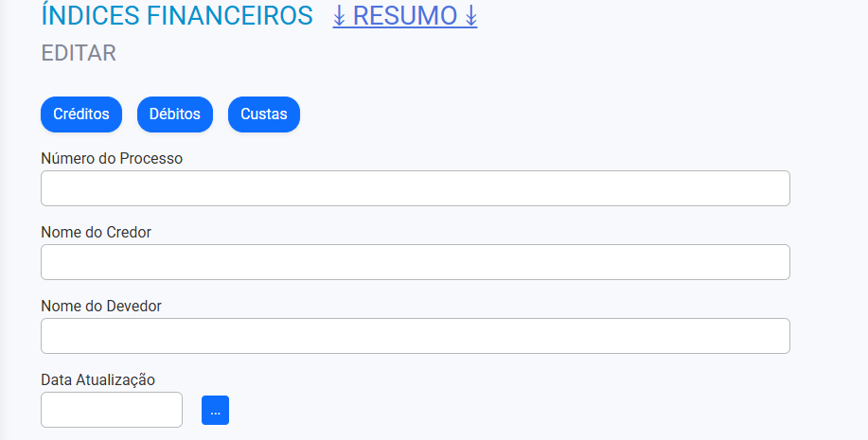The image size is (868, 440).
Task: Click the Data Atualização label
Action: coord(97,379)
